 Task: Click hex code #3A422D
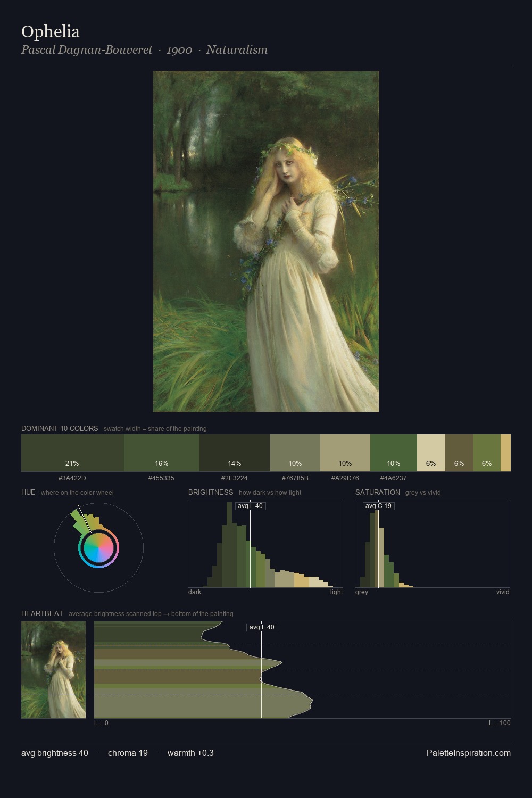point(72,478)
